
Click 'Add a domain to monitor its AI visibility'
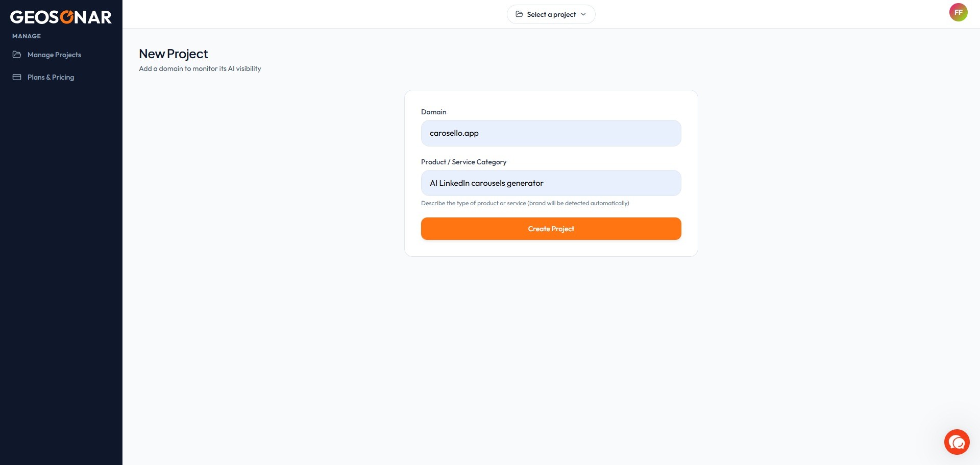pyautogui.click(x=200, y=68)
